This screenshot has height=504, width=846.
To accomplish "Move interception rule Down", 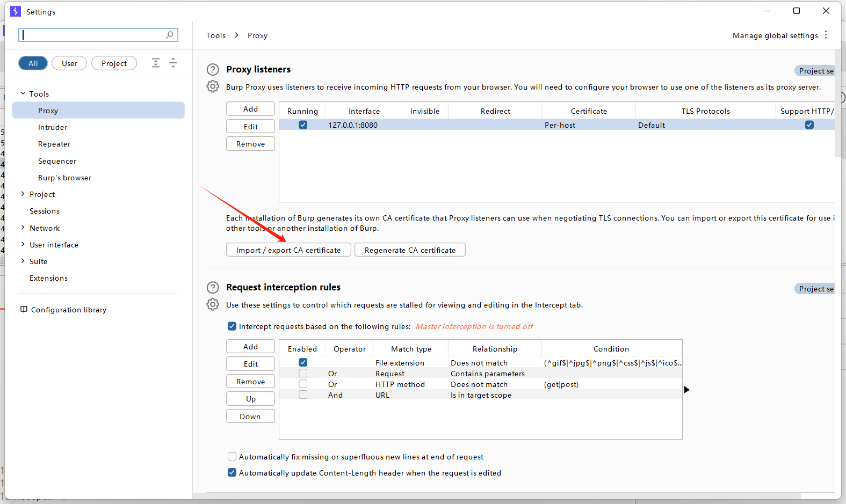I will (x=250, y=417).
